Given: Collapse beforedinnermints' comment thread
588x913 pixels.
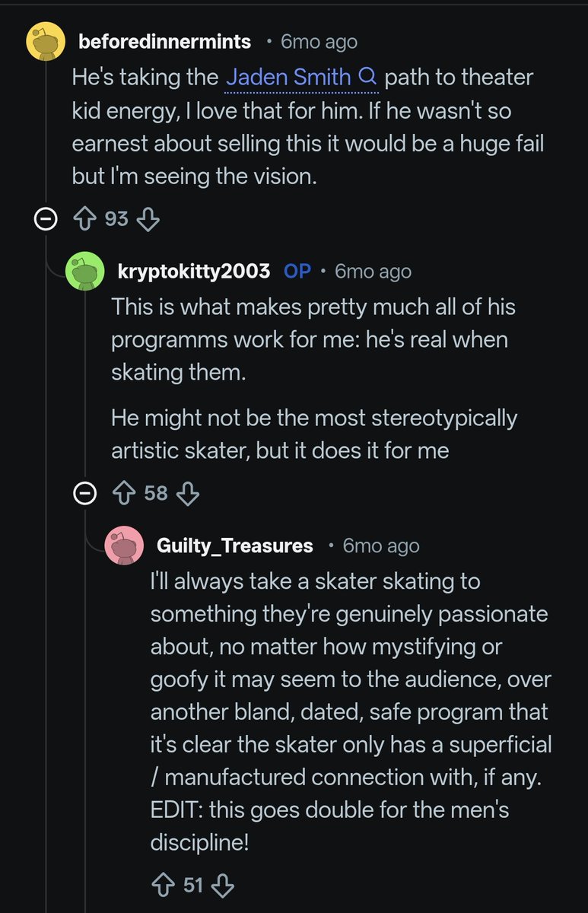Looking at the screenshot, I should point(45,220).
